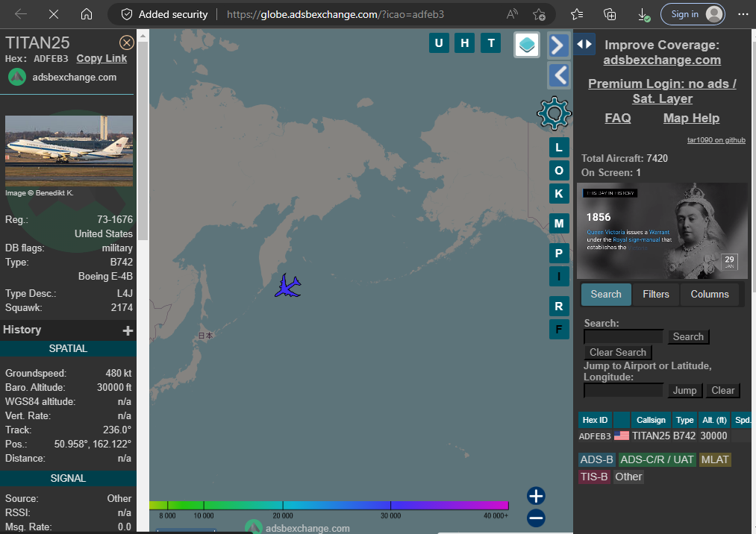Click the info panel vertical scrollbar
Viewport: 756px width, 534px height.
click(x=143, y=140)
